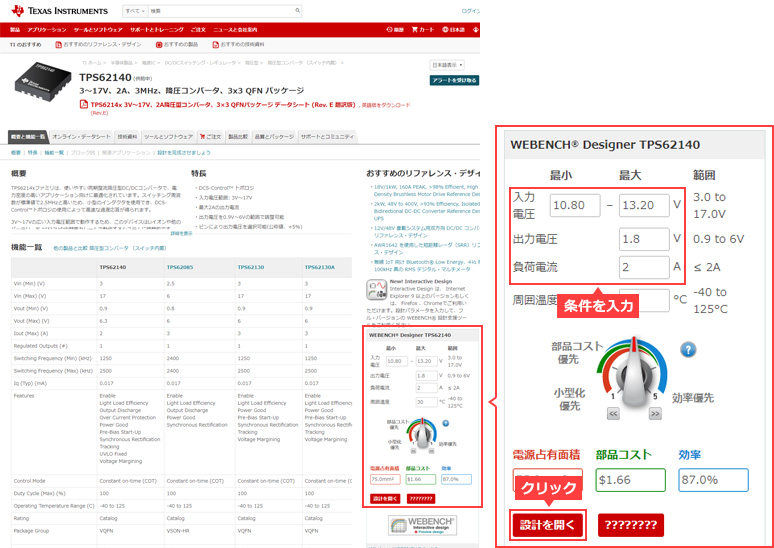Click the 13.20 maximum input voltage field, enlarged
Viewport: 774px width, 548px height.
tap(644, 205)
